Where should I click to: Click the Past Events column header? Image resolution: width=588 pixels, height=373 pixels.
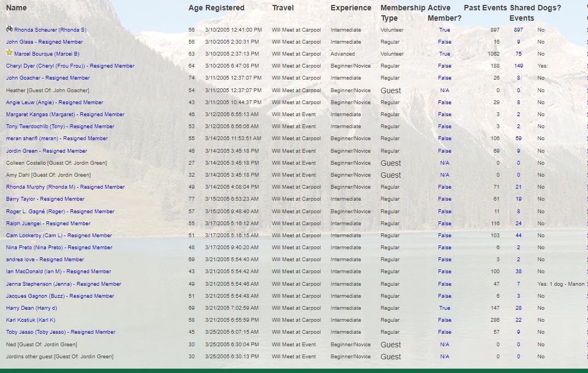(485, 8)
